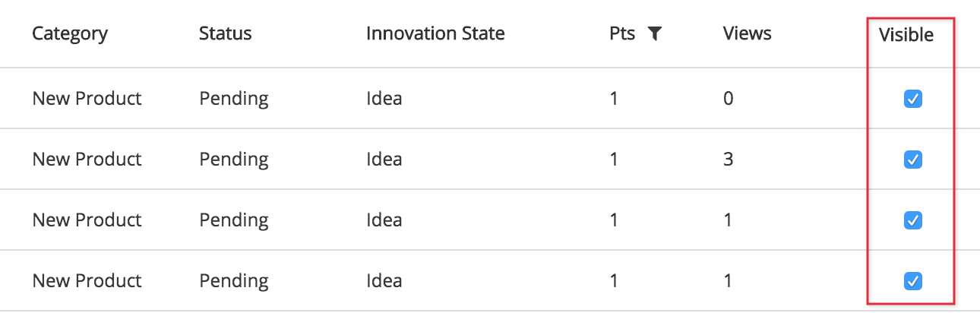Open the filter icon beside Pts
This screenshot has width=980, height=313.
coord(654,33)
